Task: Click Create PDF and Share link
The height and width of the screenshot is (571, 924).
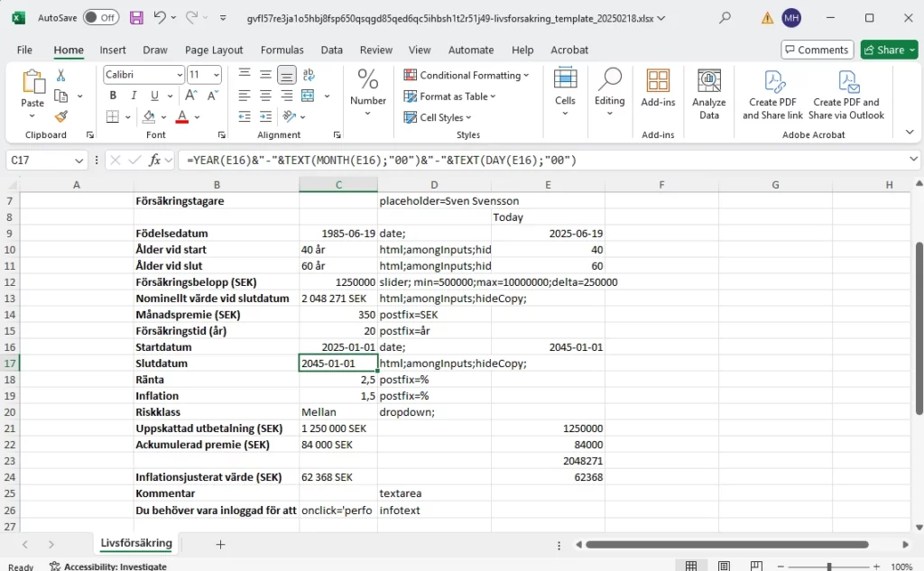Action: [772, 95]
